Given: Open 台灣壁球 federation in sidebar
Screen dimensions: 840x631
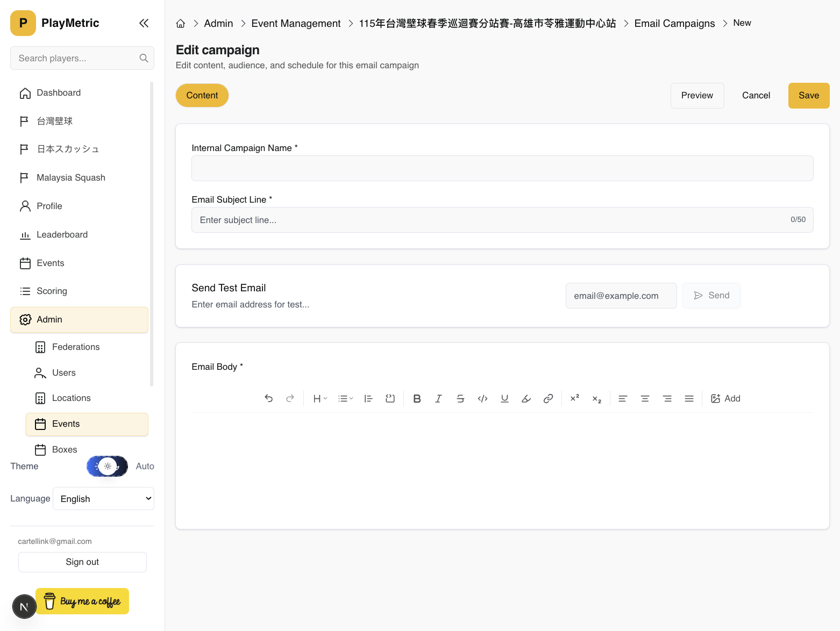Looking at the screenshot, I should [x=79, y=121].
